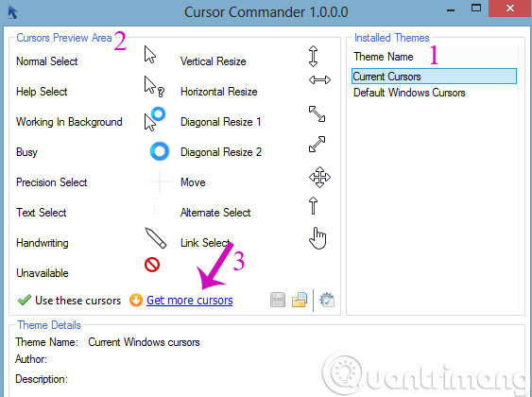Click the Link Select hand preview

pos(317,238)
